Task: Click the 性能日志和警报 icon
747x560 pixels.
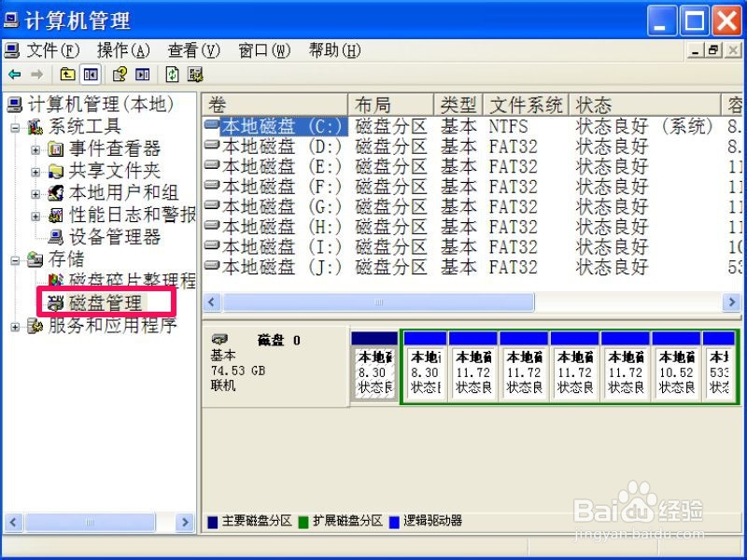Action: (54, 214)
